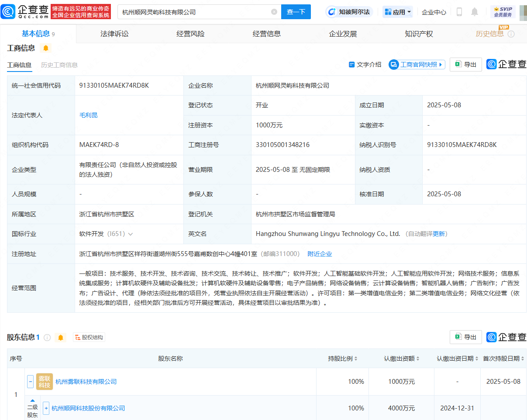Click the 股东信息 info circle icon
The image size is (527, 420).
pyautogui.click(x=47, y=338)
